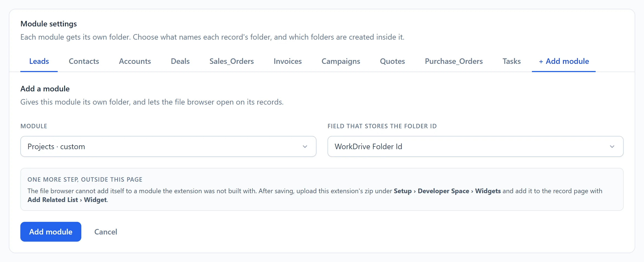Click the bold 'Developer Space' text
Image resolution: width=644 pixels, height=262 pixels.
tap(443, 191)
